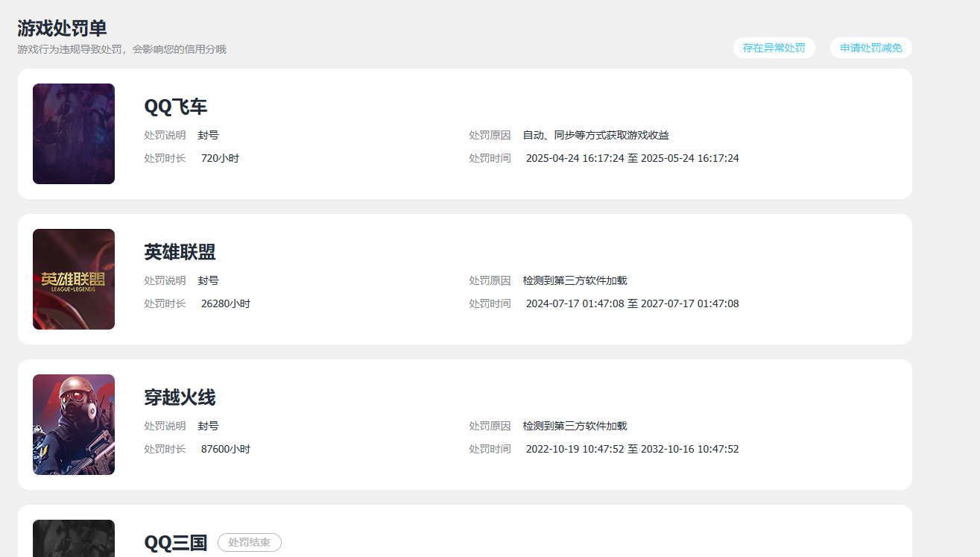Click reason 自动、同步等方式获取游戏收益
Viewport: 980px width, 557px height.
pyautogui.click(x=596, y=135)
